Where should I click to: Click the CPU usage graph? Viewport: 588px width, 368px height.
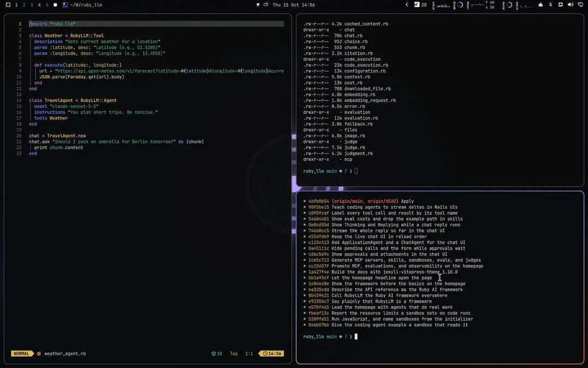click(442, 5)
